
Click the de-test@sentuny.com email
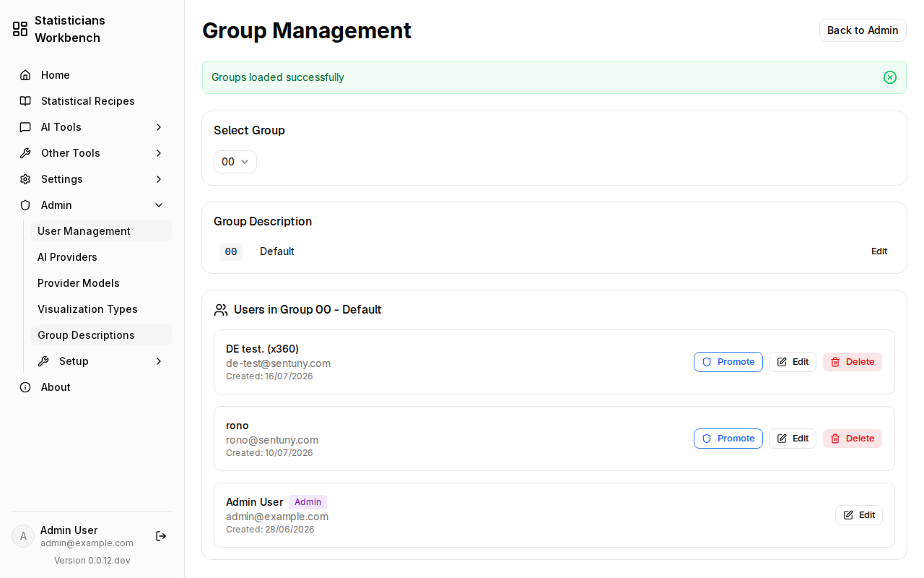(278, 363)
